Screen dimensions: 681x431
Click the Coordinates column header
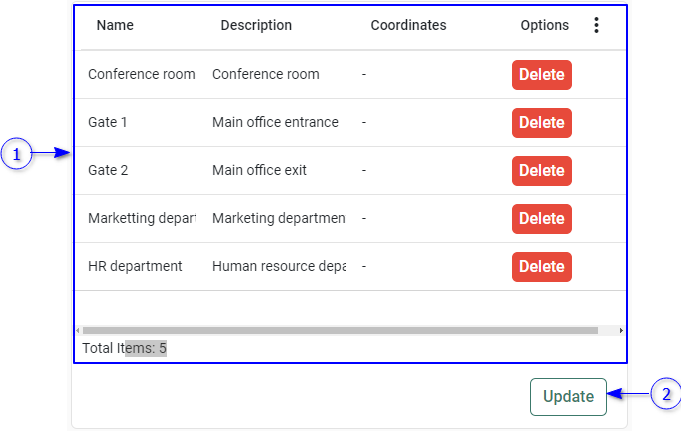click(x=408, y=26)
